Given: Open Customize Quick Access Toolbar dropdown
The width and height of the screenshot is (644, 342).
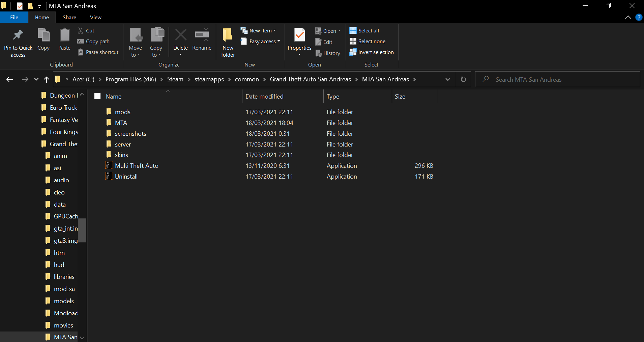Looking at the screenshot, I should point(39,6).
